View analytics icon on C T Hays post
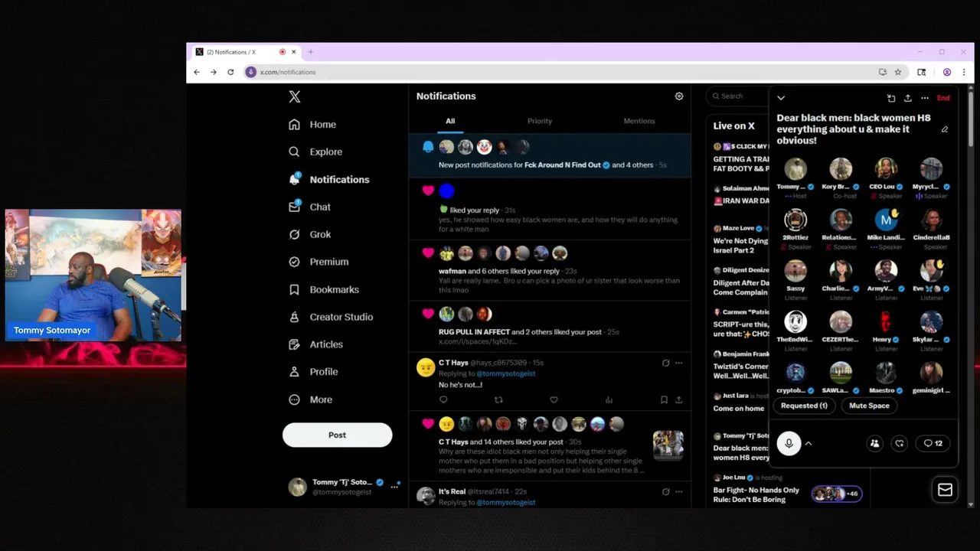The width and height of the screenshot is (980, 551). pos(609,399)
